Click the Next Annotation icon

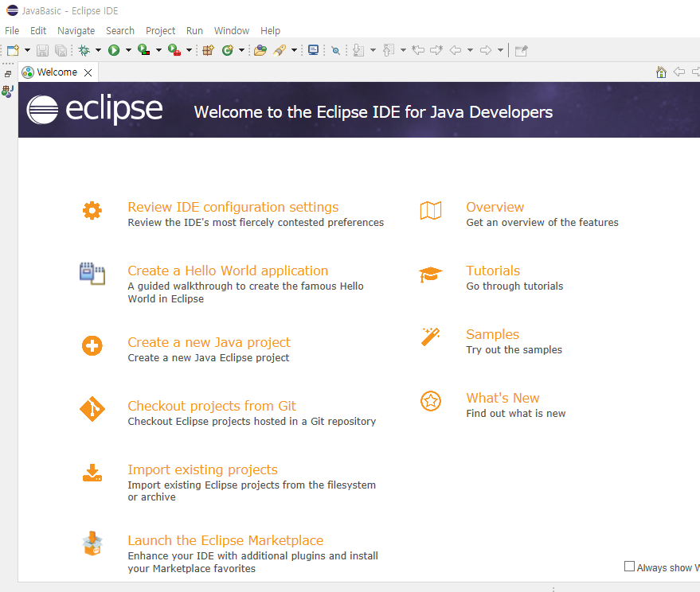coord(358,50)
